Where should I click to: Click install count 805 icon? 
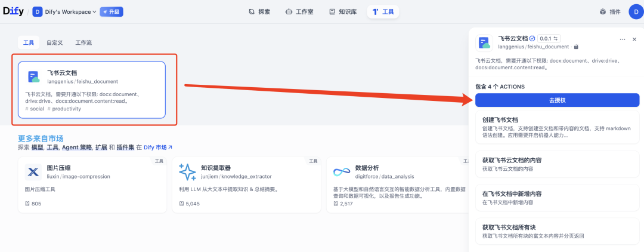pos(27,204)
